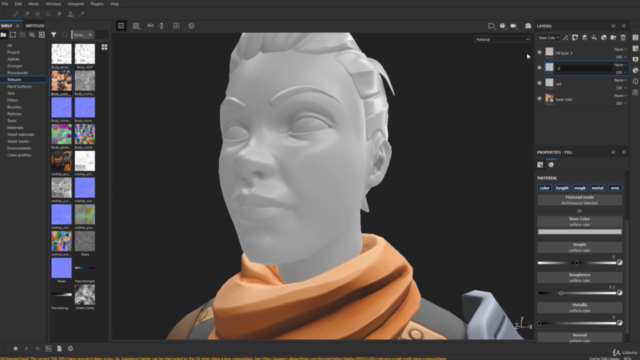Open opacity dropdown of 'Fill layer 3'
640x360 pixels.
tap(621, 57)
